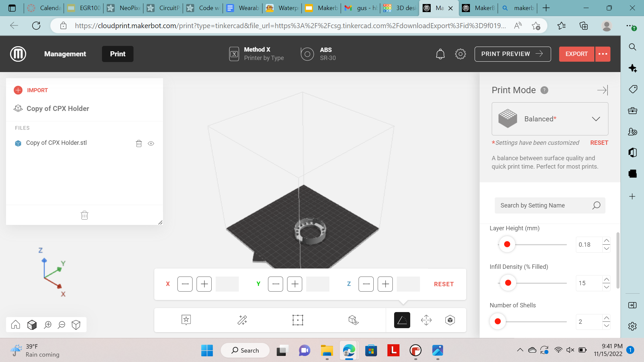Toggle visibility of Copy of CPX Holder.stl

151,143
